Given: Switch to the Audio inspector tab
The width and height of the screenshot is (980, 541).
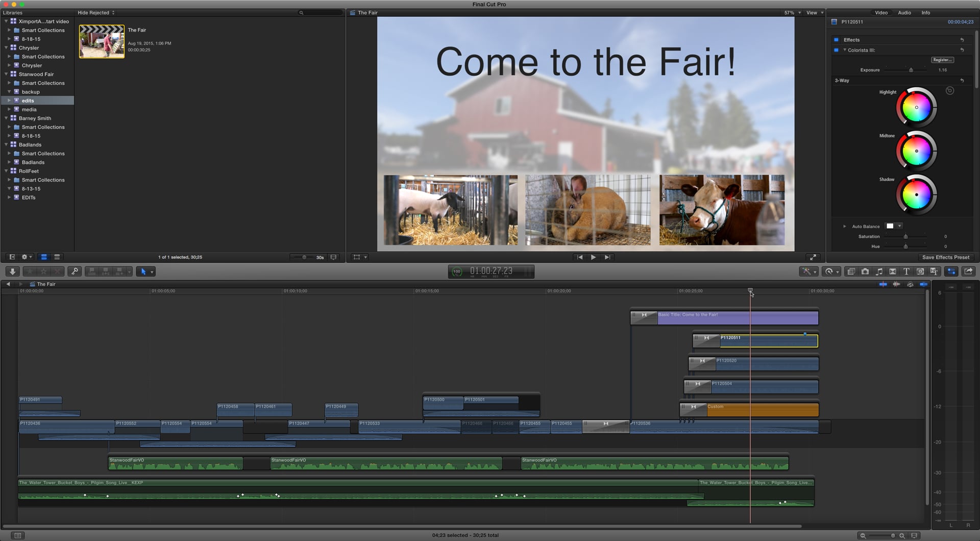Looking at the screenshot, I should pyautogui.click(x=904, y=13).
